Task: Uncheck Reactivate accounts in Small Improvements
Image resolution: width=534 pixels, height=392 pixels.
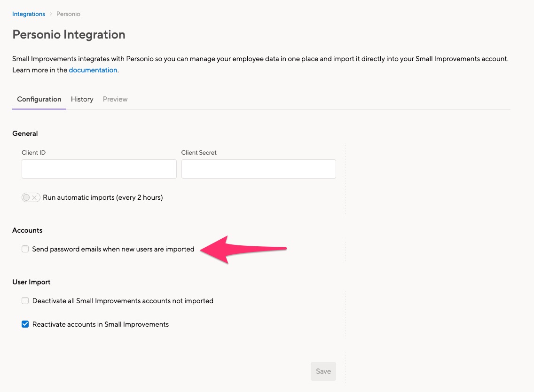Action: 25,324
